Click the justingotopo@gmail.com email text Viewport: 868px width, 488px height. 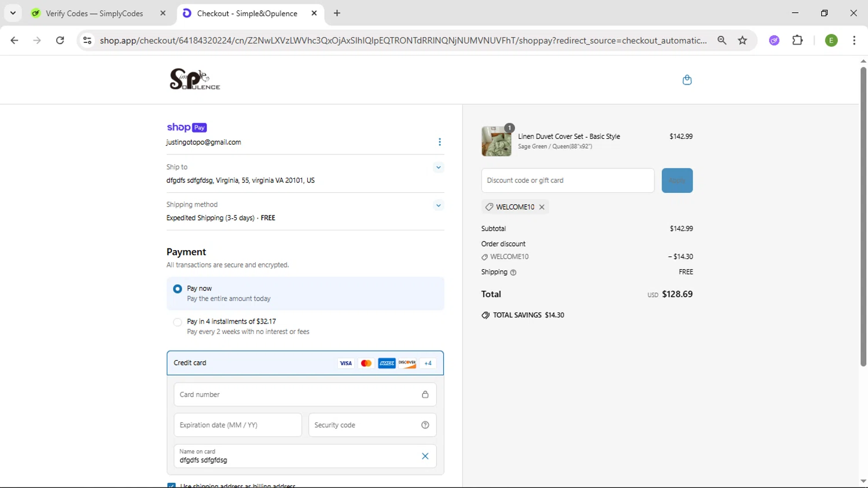click(x=204, y=142)
